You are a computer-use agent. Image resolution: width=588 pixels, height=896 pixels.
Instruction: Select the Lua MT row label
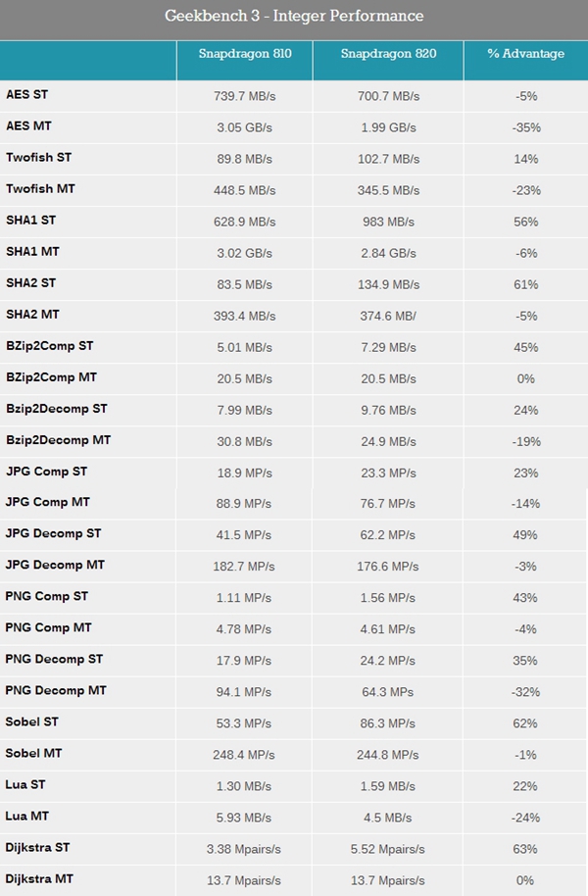click(25, 817)
